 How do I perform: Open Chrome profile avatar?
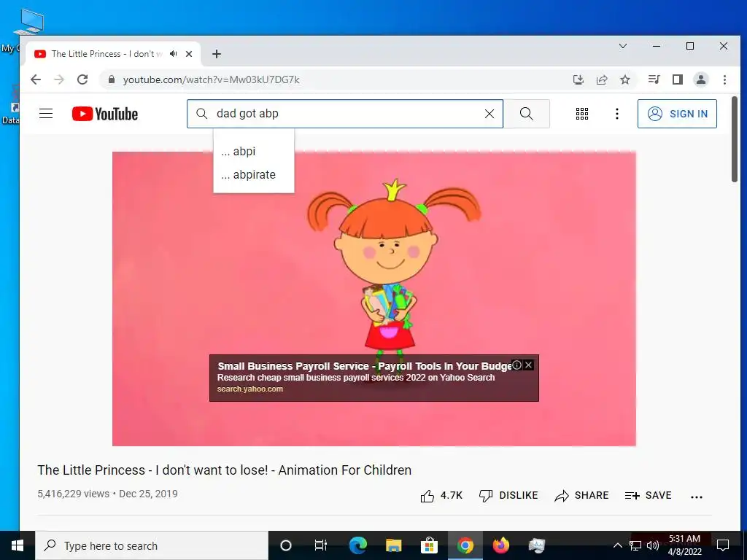click(x=701, y=79)
